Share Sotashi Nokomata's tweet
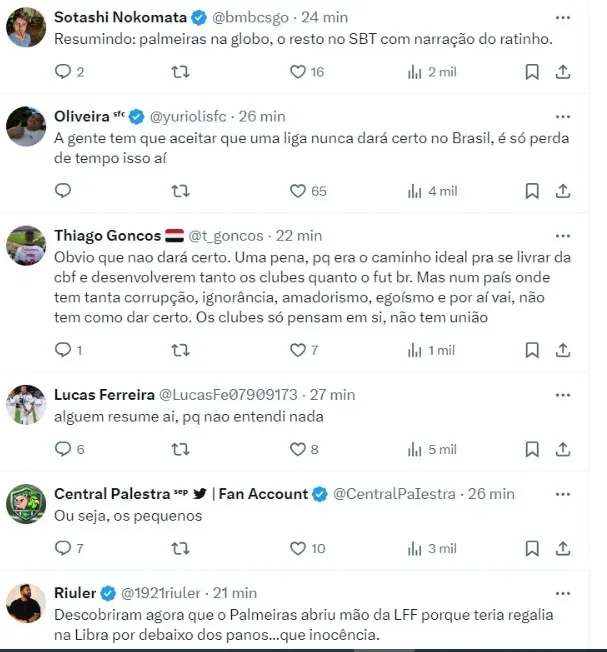The height and width of the screenshot is (652, 607). pyautogui.click(x=563, y=71)
